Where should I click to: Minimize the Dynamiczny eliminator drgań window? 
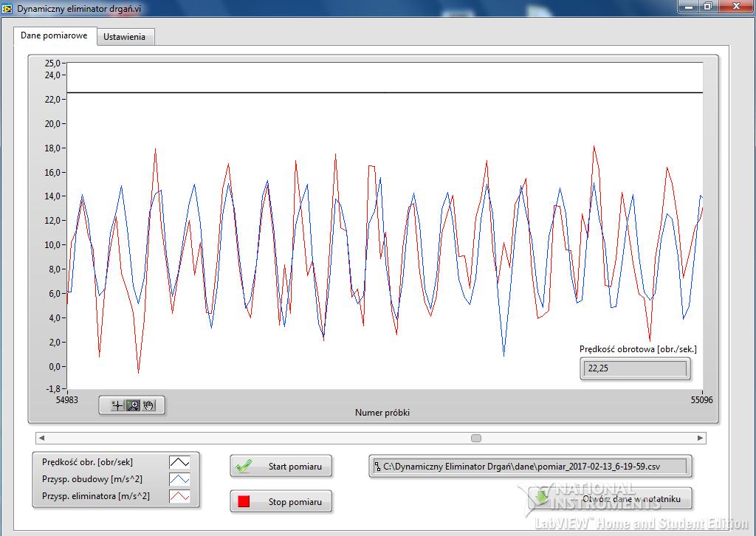click(689, 6)
